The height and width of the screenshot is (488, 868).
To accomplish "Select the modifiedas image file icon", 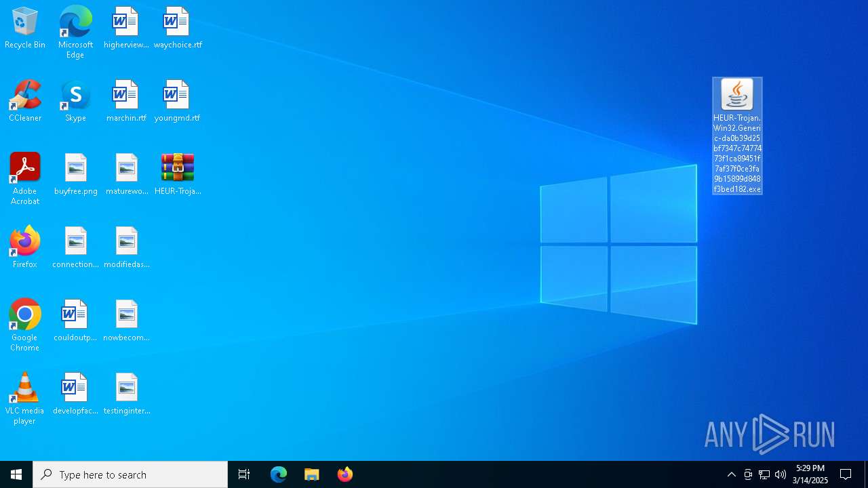I will click(x=127, y=248).
